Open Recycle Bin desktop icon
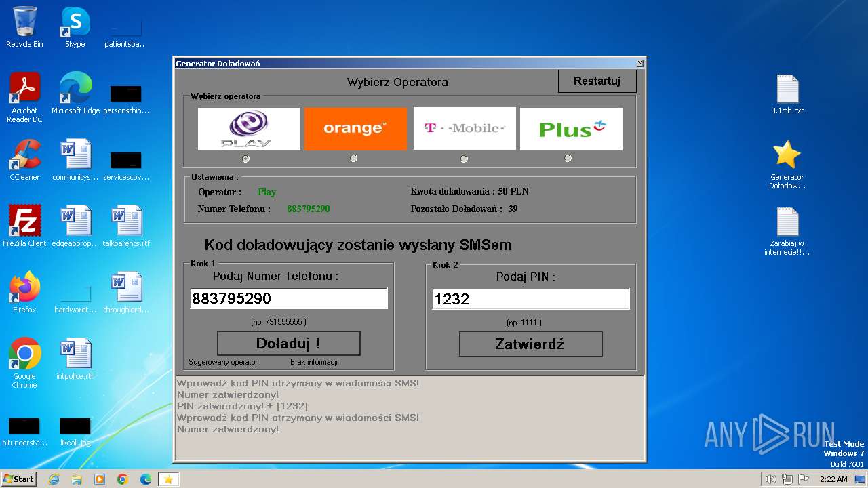This screenshot has height=488, width=868. click(24, 27)
